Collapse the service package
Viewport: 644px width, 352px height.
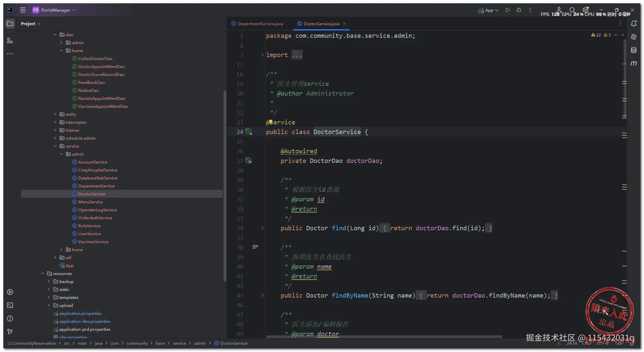tap(55, 146)
